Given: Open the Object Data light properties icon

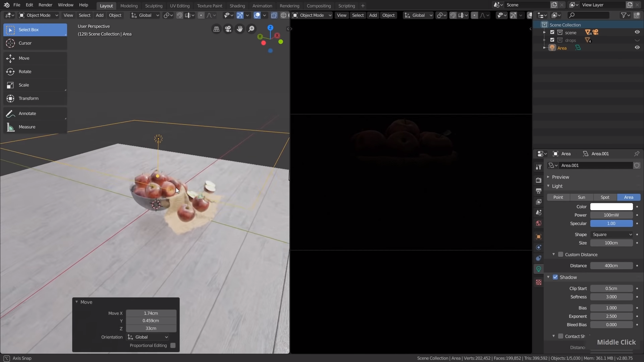Looking at the screenshot, I should click(539, 269).
